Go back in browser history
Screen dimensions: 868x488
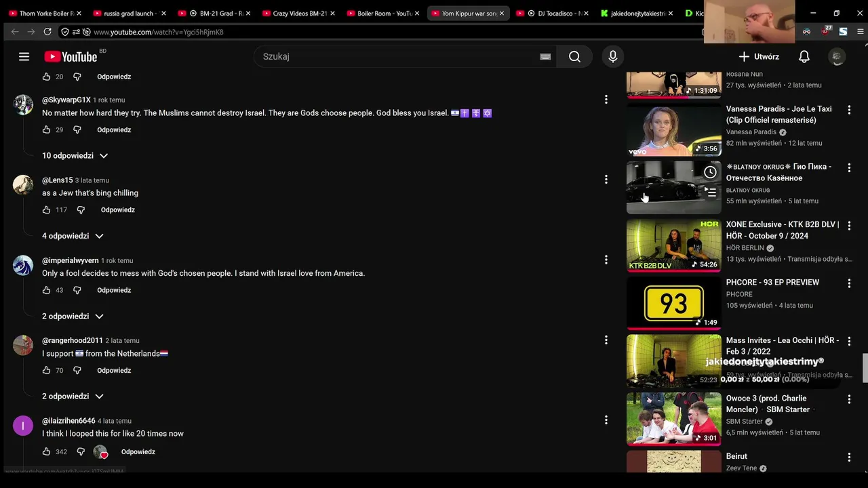coord(15,32)
